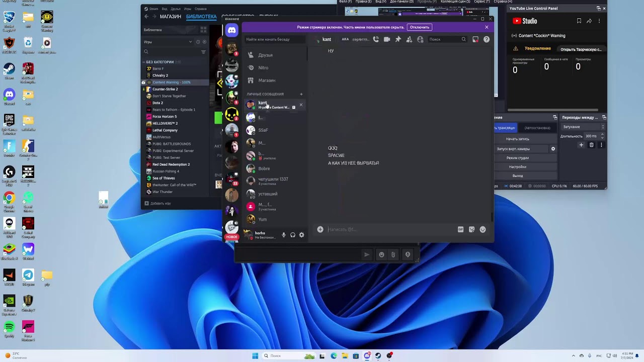Open the чепушили 1337 group chat

(x=275, y=181)
